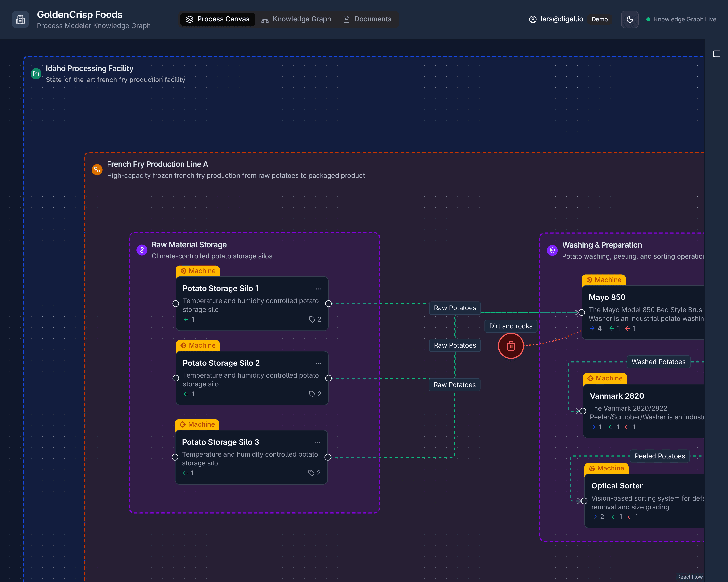This screenshot has width=728, height=582.
Task: Open the comments panel via speech bubble icon
Action: pyautogui.click(x=717, y=54)
